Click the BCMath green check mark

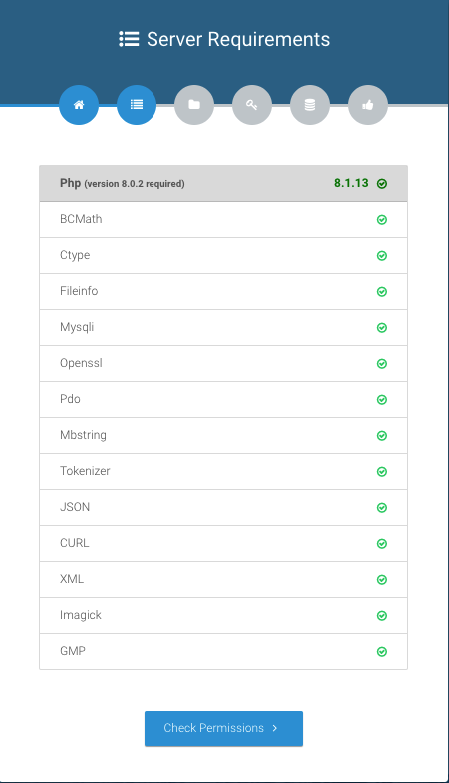click(382, 220)
